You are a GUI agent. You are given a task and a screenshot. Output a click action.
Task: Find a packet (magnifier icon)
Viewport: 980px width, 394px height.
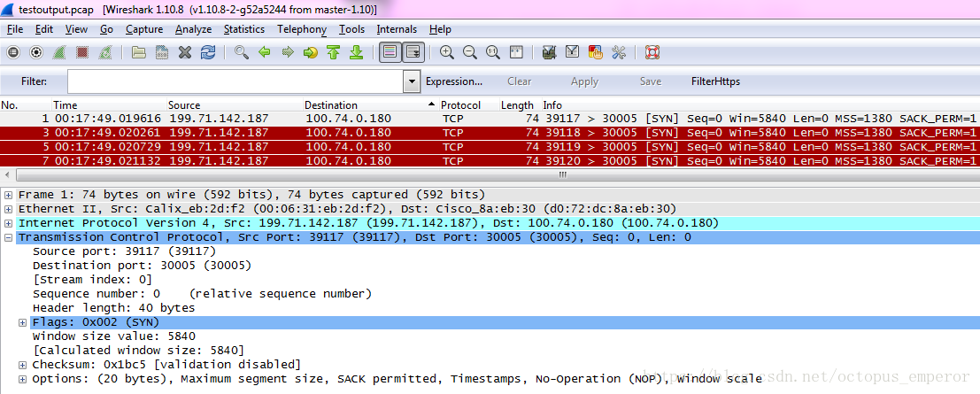242,52
